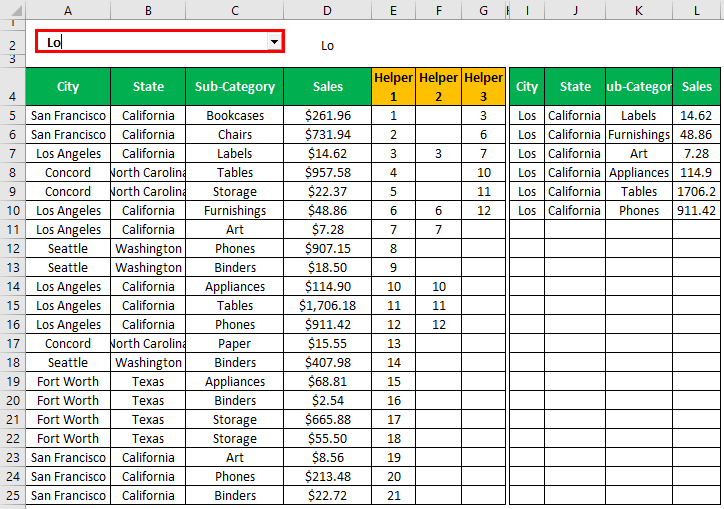Select the Labels cell in column K
This screenshot has height=509, width=724.
tap(639, 115)
